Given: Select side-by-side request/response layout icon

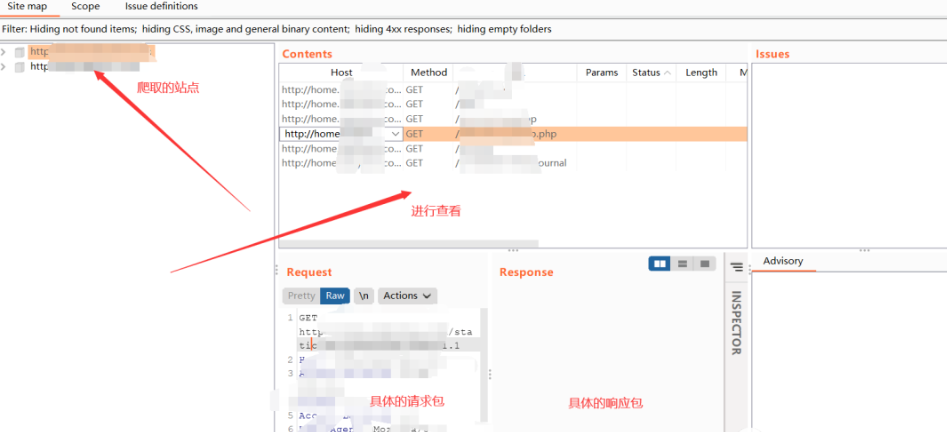Looking at the screenshot, I should tap(660, 263).
